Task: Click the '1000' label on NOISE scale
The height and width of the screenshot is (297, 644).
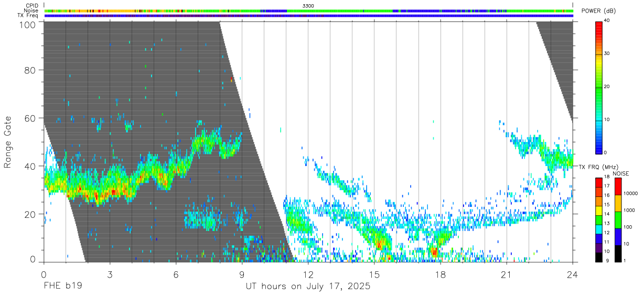Action: [x=629, y=211]
